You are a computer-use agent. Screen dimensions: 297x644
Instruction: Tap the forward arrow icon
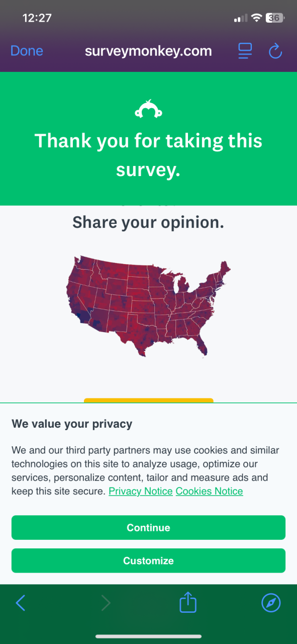coord(106,602)
